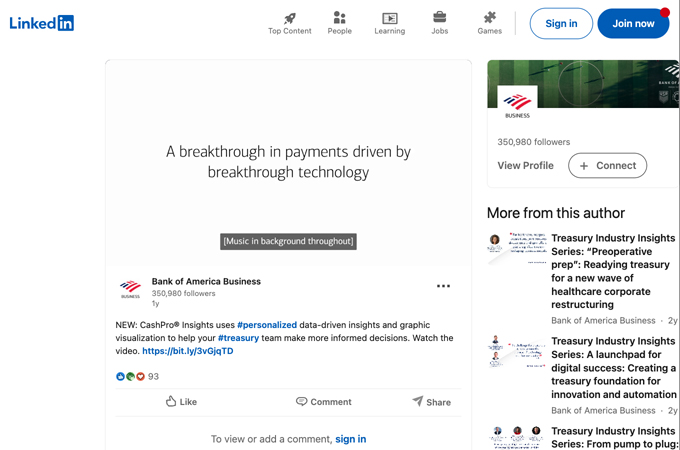
Task: Open the Learning video icon
Action: [389, 18]
